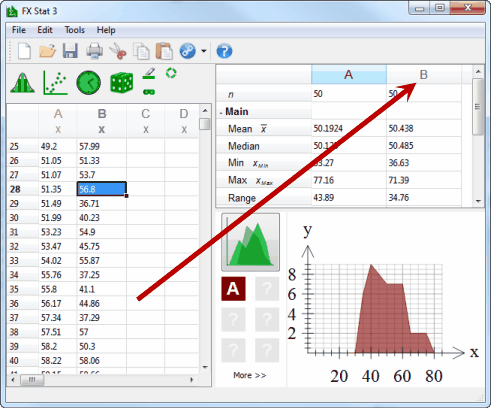Paste with the clipboard icon
Viewport: 491px width, 408px height.
tap(164, 51)
